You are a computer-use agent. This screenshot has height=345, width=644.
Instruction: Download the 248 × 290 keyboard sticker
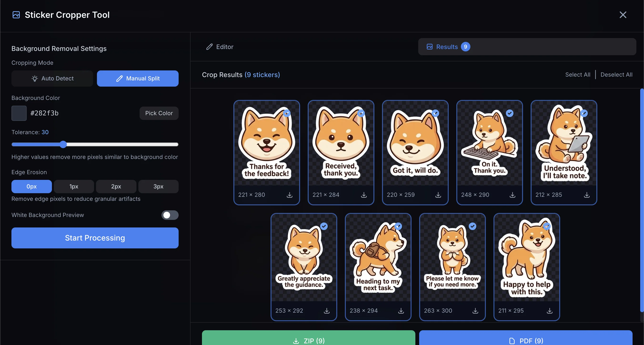(x=512, y=195)
